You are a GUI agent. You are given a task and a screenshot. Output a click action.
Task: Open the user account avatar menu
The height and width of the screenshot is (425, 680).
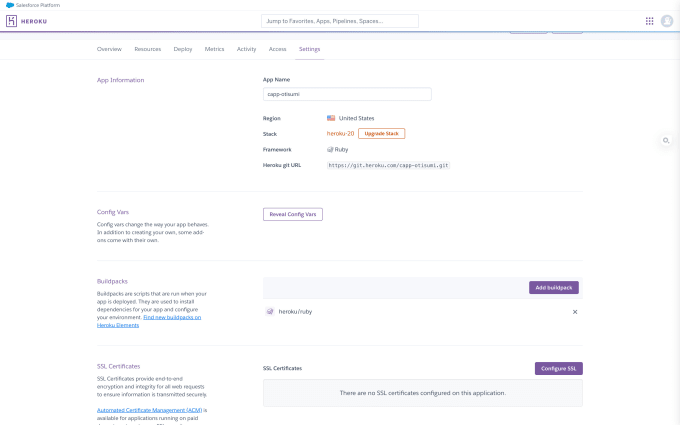pos(667,21)
